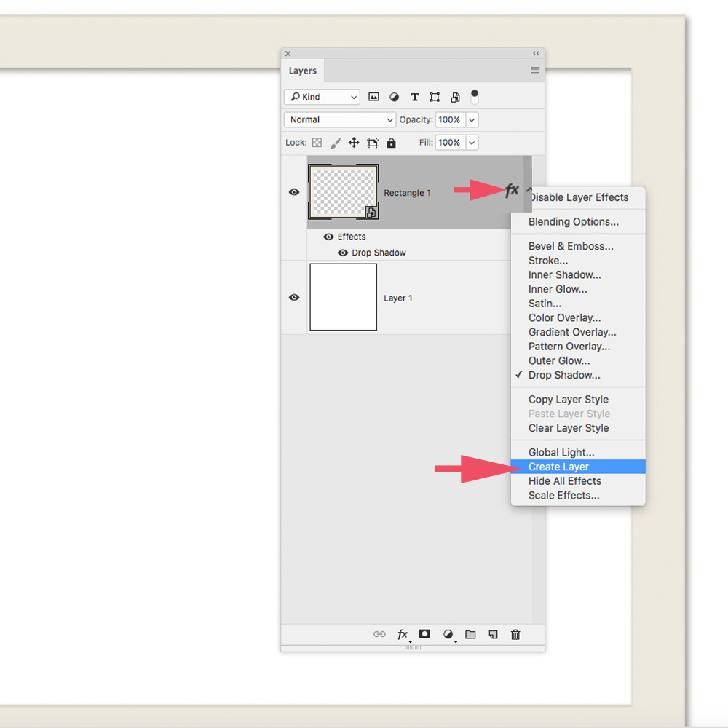The image size is (728, 728).
Task: Select the Layers tab
Action: (303, 71)
